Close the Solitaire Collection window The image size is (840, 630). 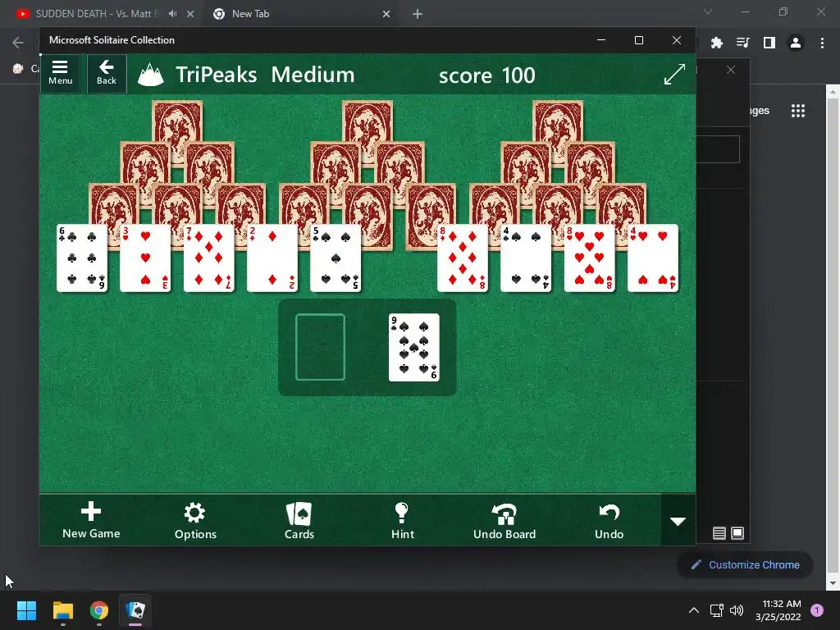tap(677, 40)
